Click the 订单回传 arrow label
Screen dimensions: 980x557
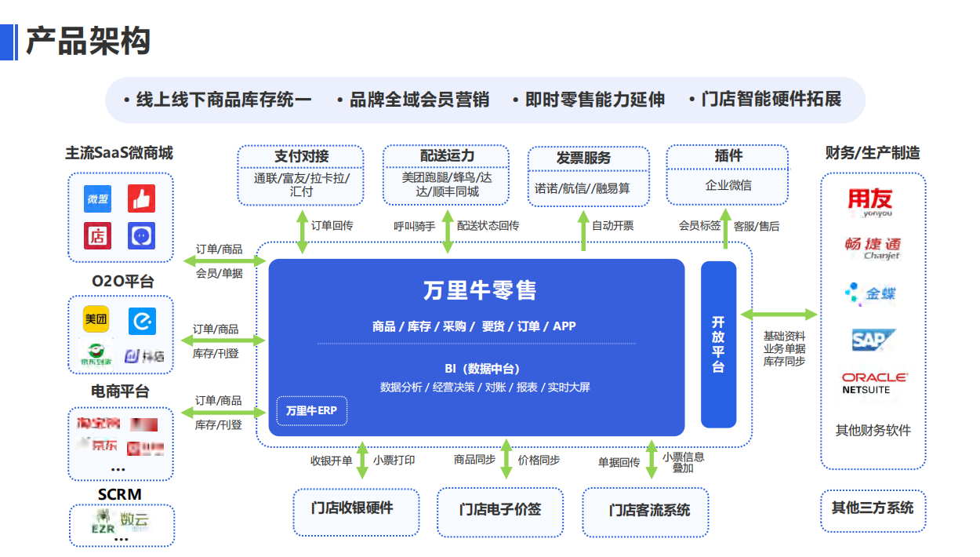[332, 226]
